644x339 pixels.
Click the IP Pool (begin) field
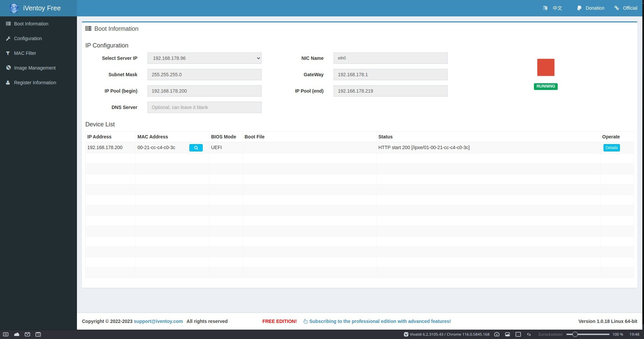tap(204, 91)
